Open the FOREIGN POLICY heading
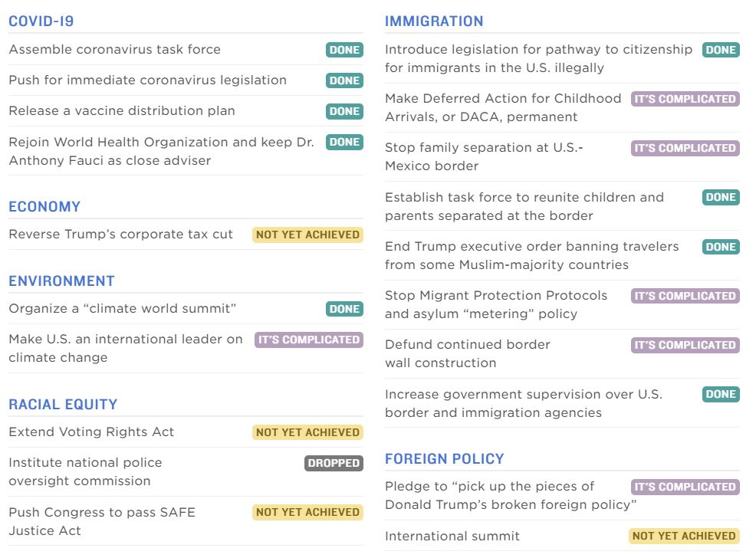The width and height of the screenshot is (756, 558). point(445,458)
